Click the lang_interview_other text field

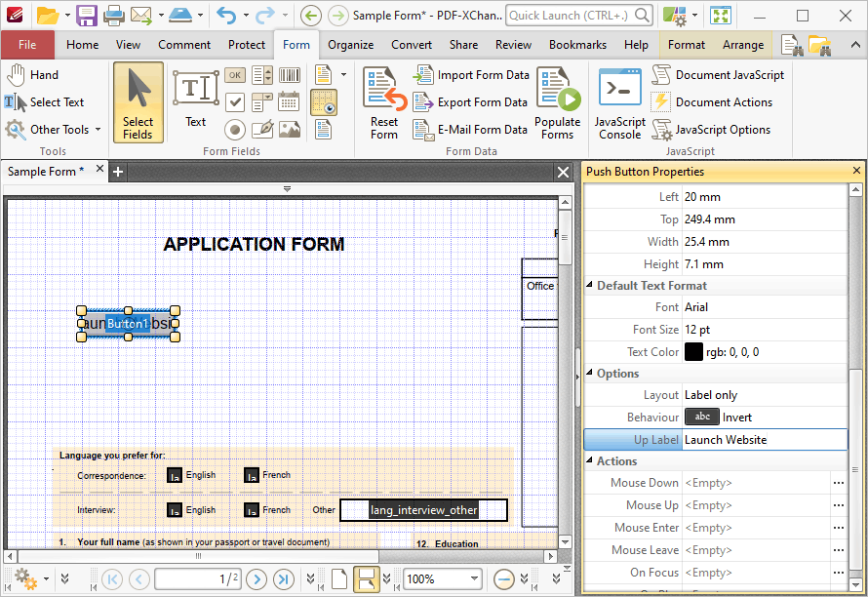click(x=423, y=510)
